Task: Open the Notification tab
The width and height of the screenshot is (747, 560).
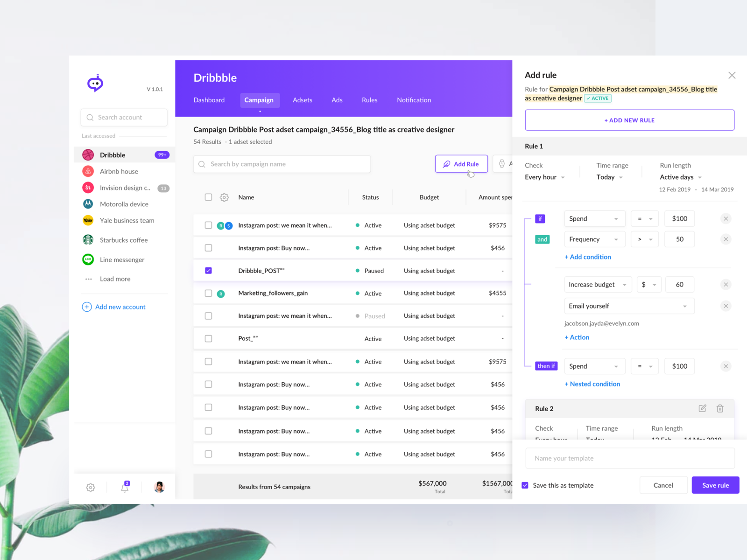Action: (413, 100)
